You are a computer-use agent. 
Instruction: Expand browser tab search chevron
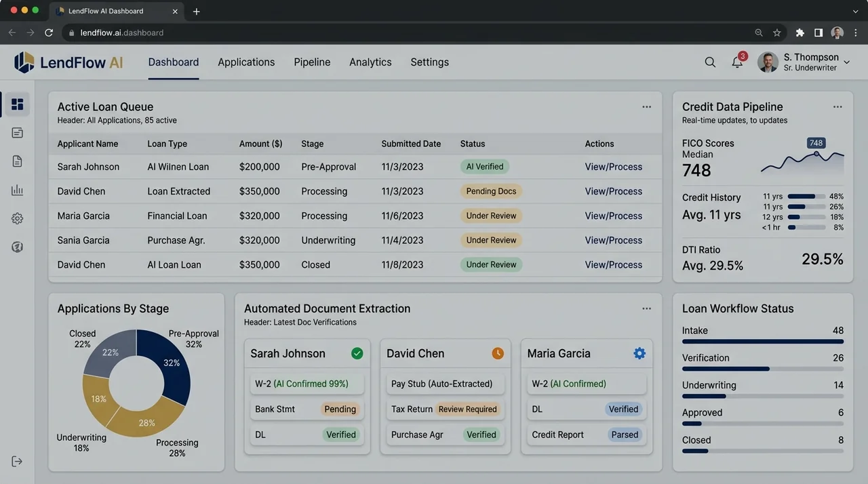click(x=855, y=12)
